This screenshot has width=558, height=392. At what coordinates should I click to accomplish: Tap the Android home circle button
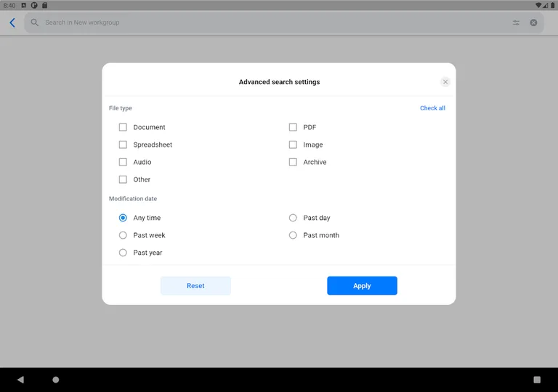[56, 380]
